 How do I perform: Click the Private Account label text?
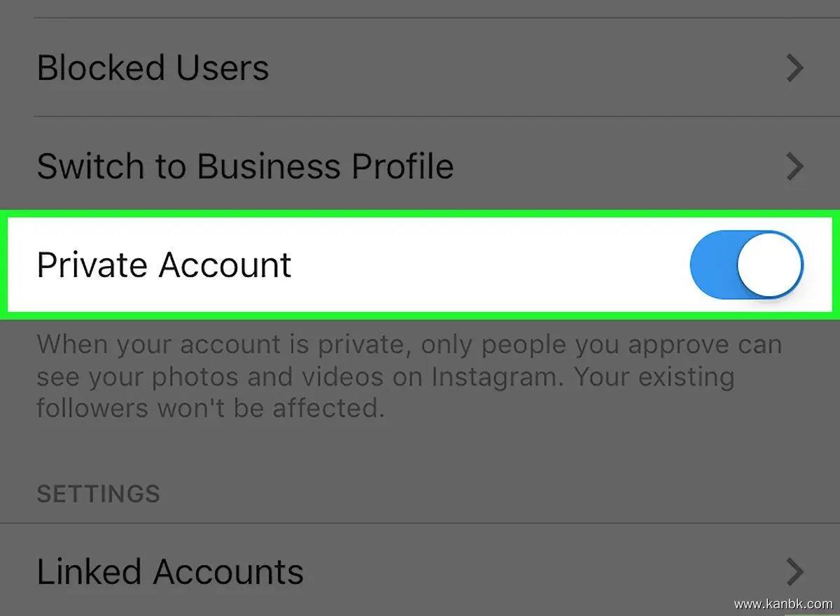[164, 265]
